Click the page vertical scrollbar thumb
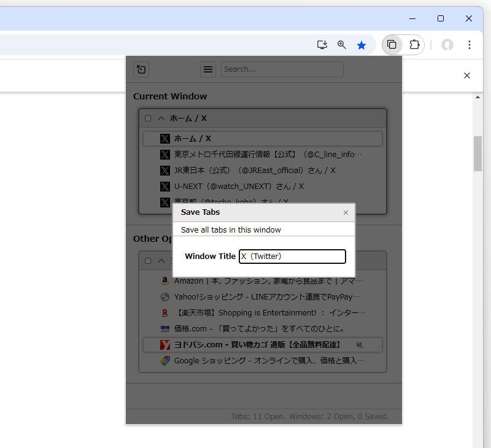Screen dimensions: 491x448 (x=477, y=153)
